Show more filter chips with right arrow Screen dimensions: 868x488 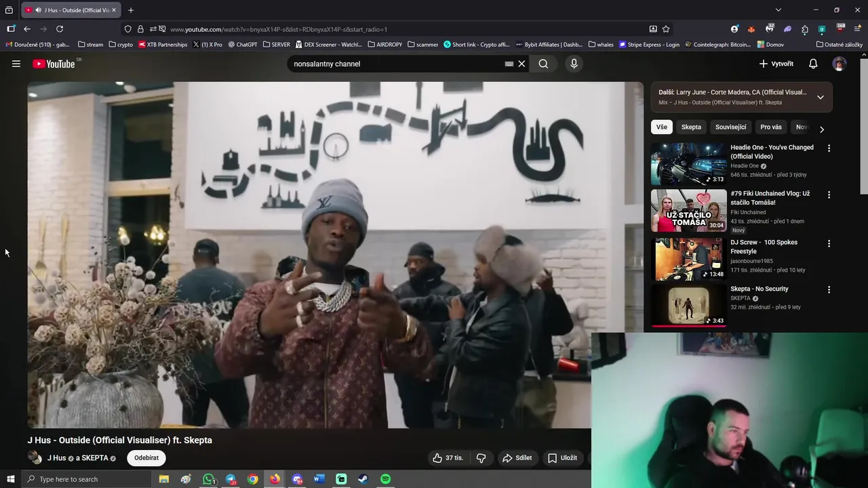pyautogui.click(x=822, y=129)
